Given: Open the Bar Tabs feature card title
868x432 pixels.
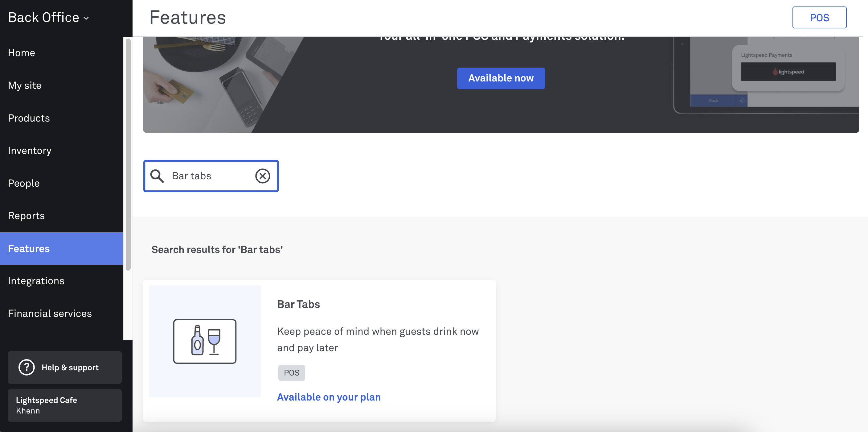Looking at the screenshot, I should (299, 304).
